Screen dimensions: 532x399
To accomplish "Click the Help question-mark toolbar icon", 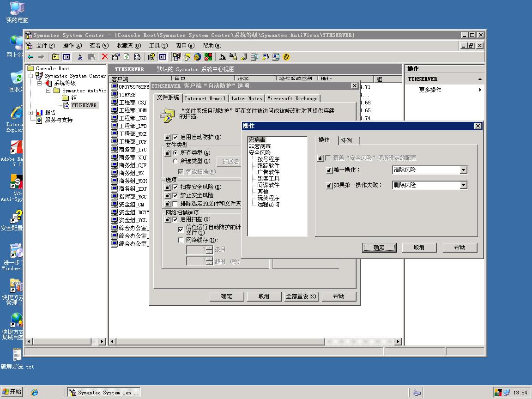I will [x=151, y=57].
